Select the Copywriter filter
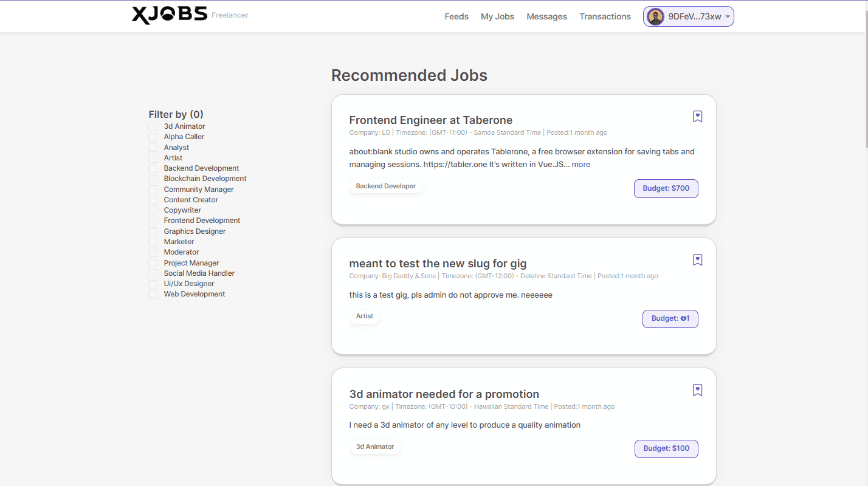This screenshot has height=486, width=868. [153, 210]
